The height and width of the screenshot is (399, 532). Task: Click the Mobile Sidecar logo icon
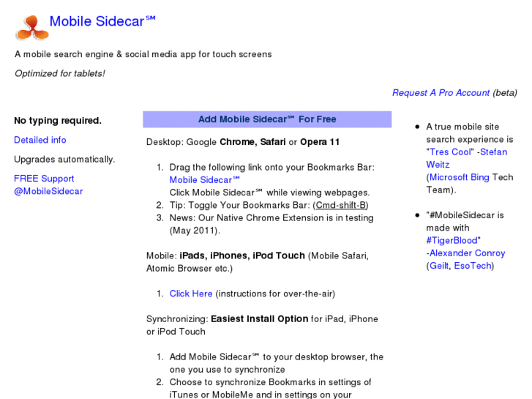pos(31,26)
